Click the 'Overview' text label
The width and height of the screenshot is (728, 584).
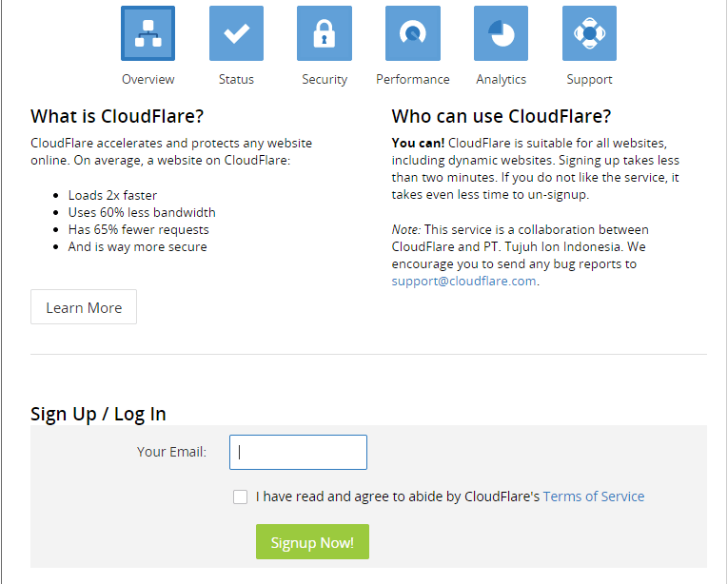(x=148, y=80)
